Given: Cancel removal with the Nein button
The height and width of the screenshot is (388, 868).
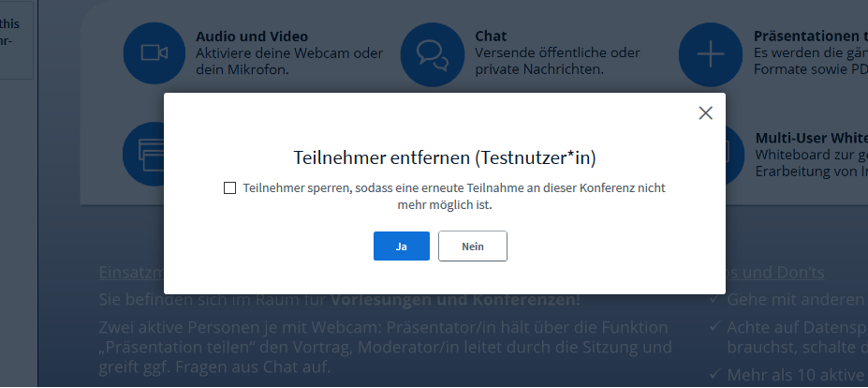Looking at the screenshot, I should (x=472, y=246).
